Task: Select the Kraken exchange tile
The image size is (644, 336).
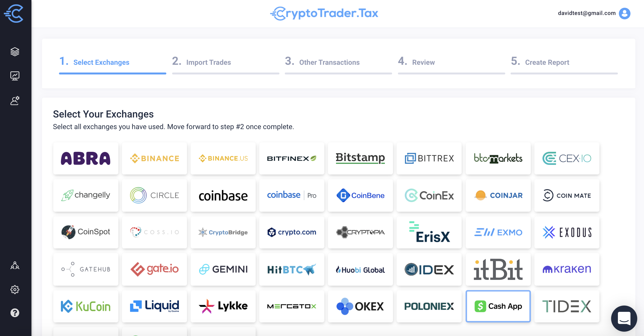Action: (567, 269)
